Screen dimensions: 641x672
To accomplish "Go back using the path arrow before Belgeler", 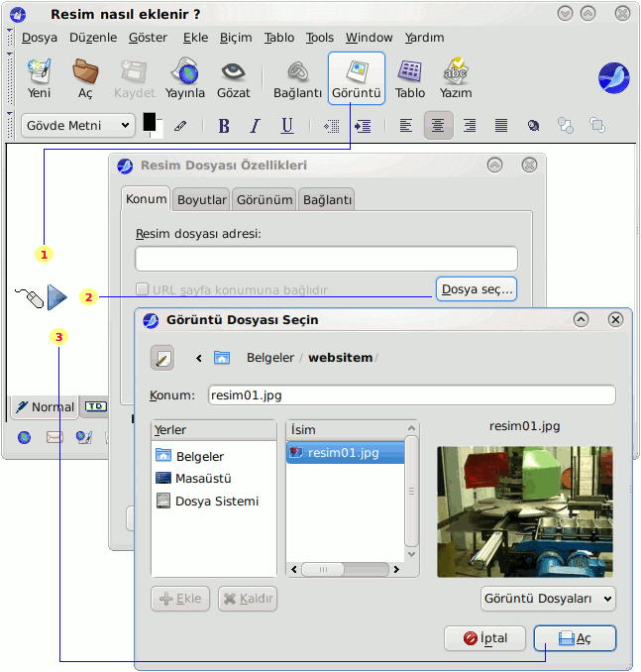I will point(199,358).
